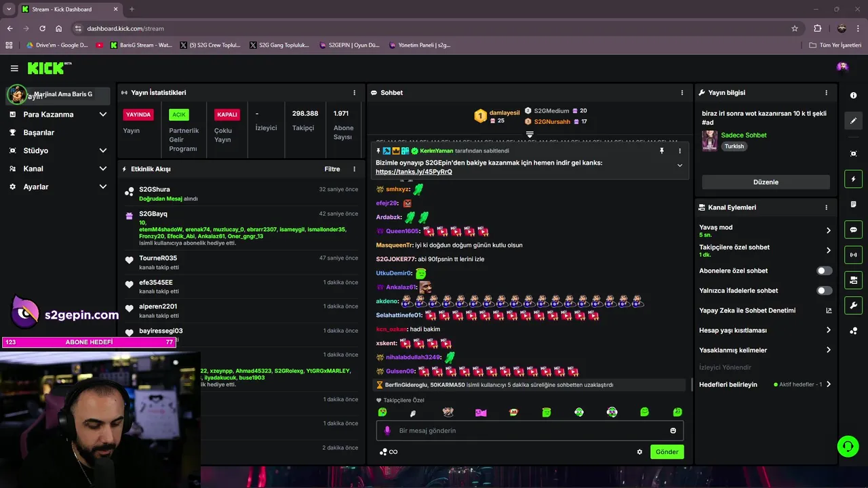868x488 pixels.
Task: Click the Kick logo
Action: (49, 68)
